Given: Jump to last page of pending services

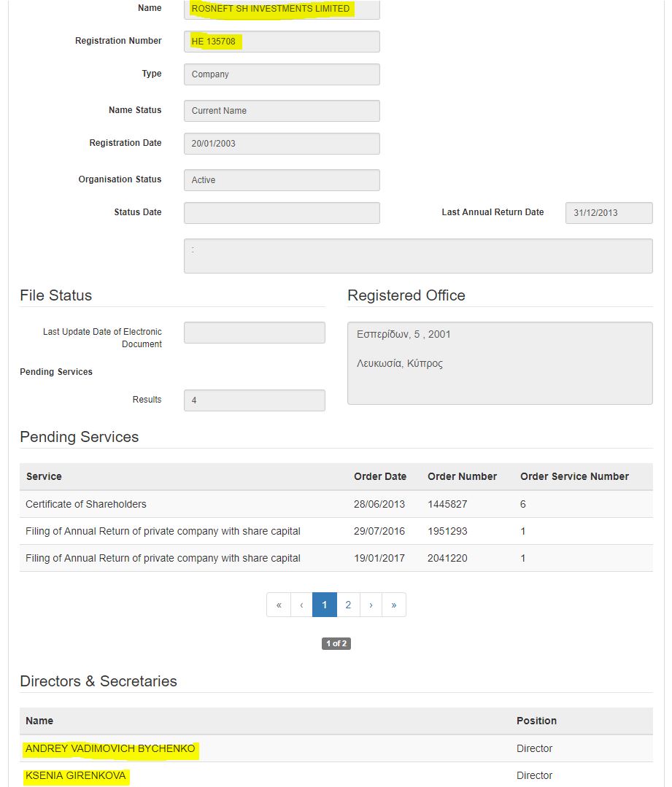Looking at the screenshot, I should tap(394, 605).
